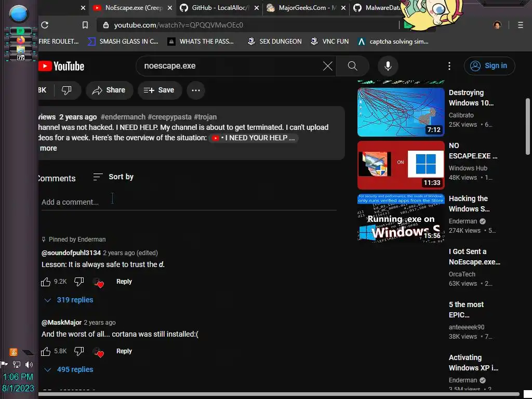
Task: Open the Java tray icon
Action: (13, 352)
